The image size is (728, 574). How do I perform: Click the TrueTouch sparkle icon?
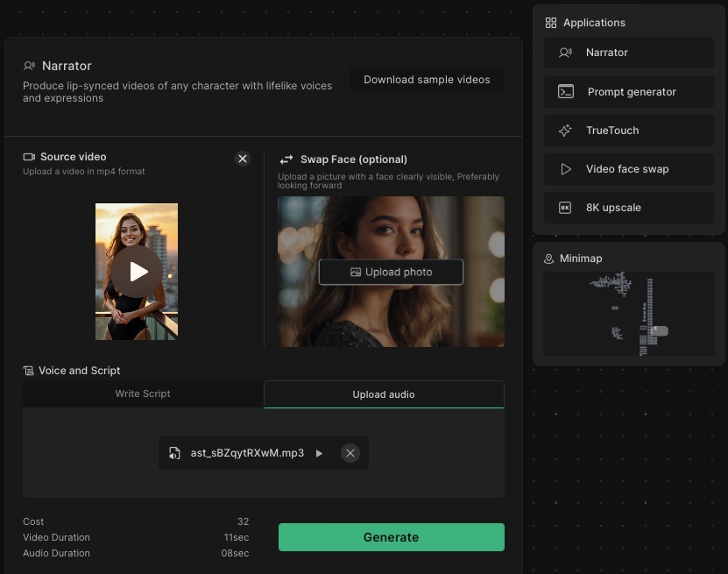pyautogui.click(x=565, y=131)
